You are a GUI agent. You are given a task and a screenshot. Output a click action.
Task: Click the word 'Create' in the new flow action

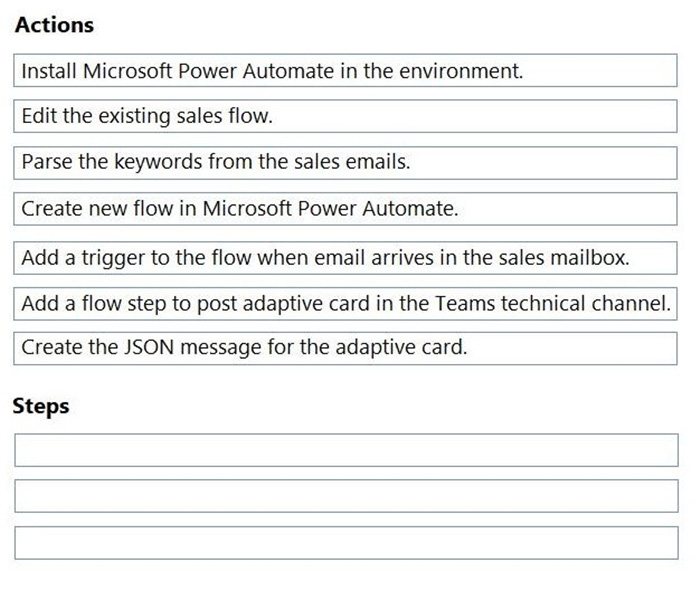click(51, 208)
